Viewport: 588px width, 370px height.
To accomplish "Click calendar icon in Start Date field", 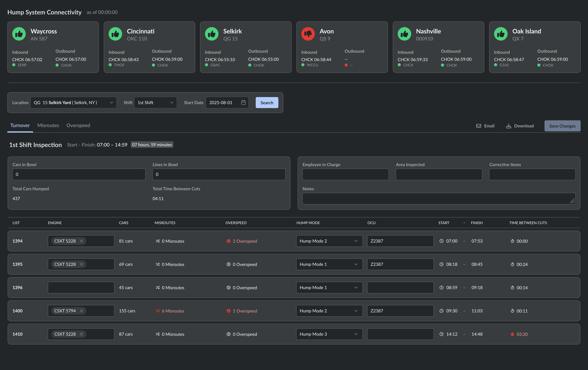I will [243, 103].
